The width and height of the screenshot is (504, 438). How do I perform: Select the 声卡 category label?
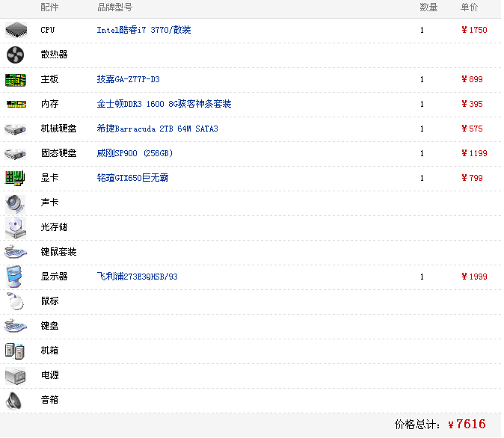49,202
